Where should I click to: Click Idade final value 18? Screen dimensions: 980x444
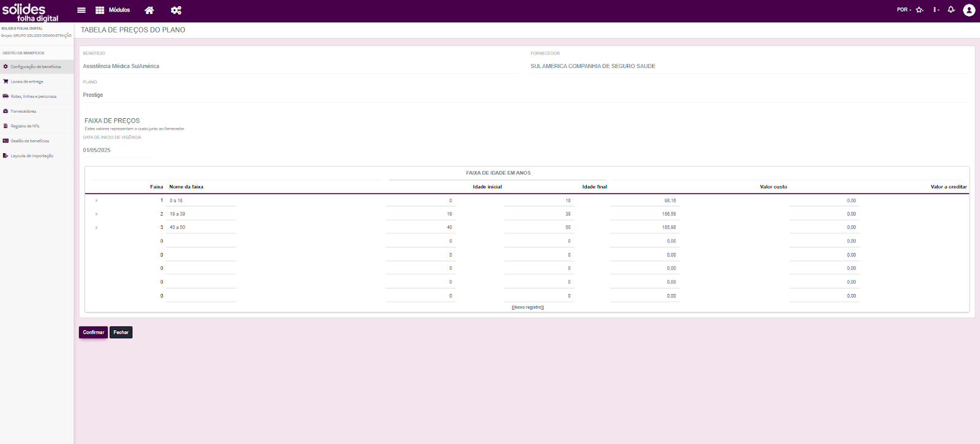(539, 201)
